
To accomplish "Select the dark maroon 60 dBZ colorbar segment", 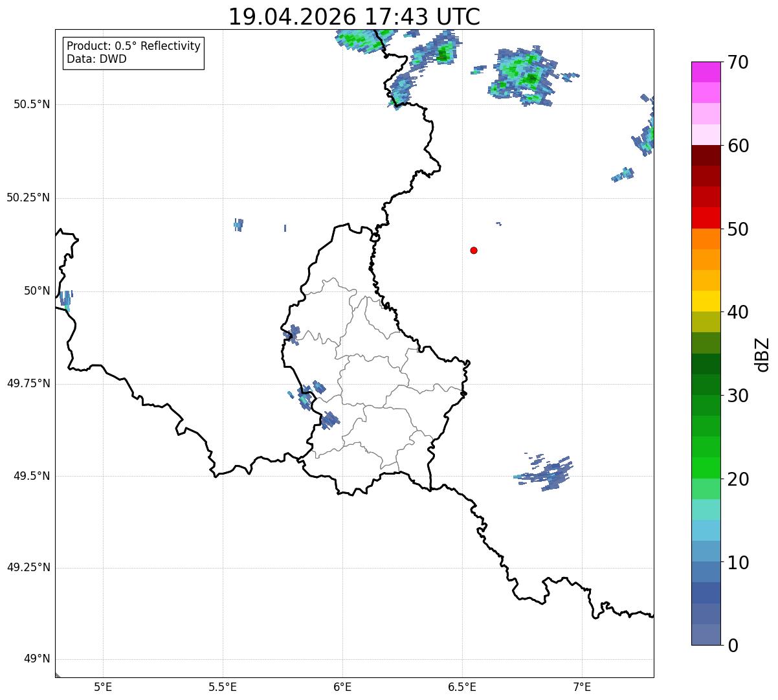I will pyautogui.click(x=706, y=155).
